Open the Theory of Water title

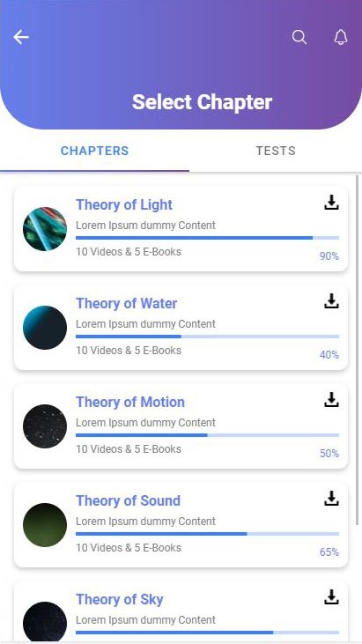point(127,303)
